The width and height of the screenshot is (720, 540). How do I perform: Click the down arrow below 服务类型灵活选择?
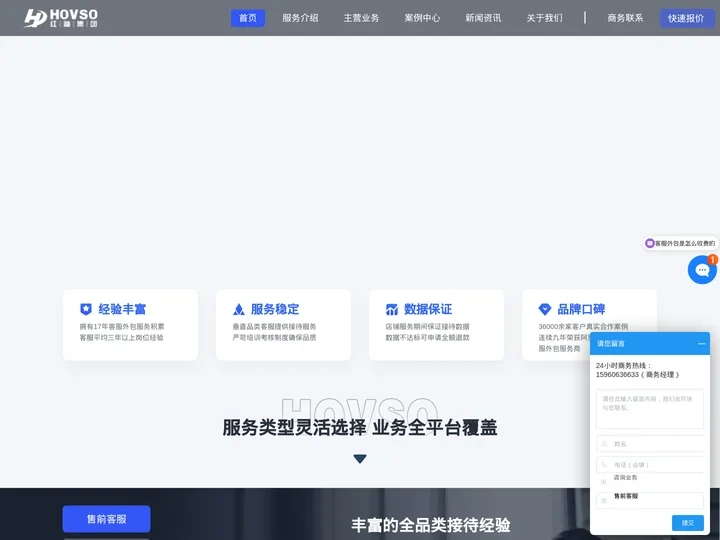[x=360, y=458]
